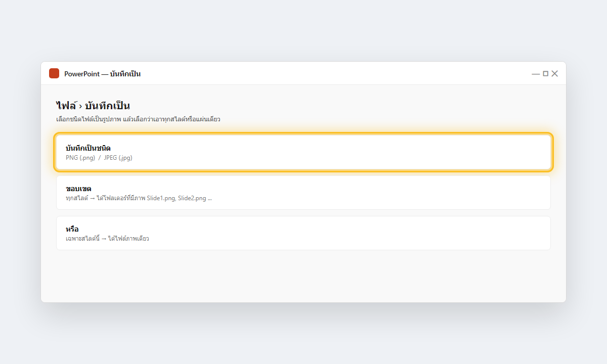Screen dimensions: 607x364
Task: Click the window title PowerPoint — บันทึกเป็น
Action: pos(102,74)
